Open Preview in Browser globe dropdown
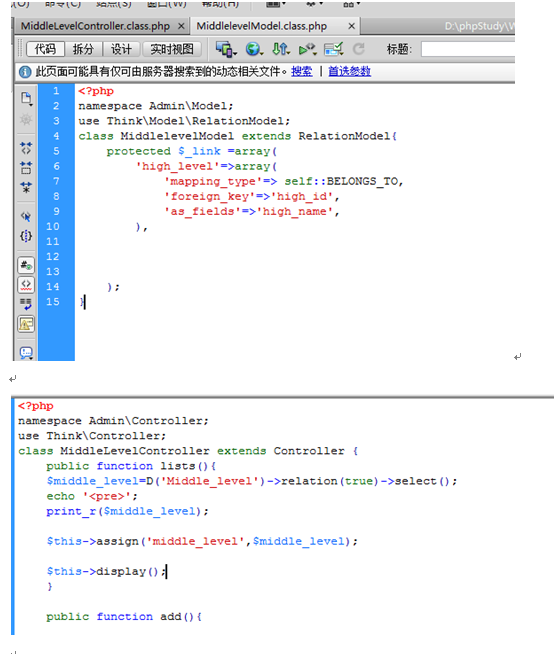554x654 pixels. 254,49
